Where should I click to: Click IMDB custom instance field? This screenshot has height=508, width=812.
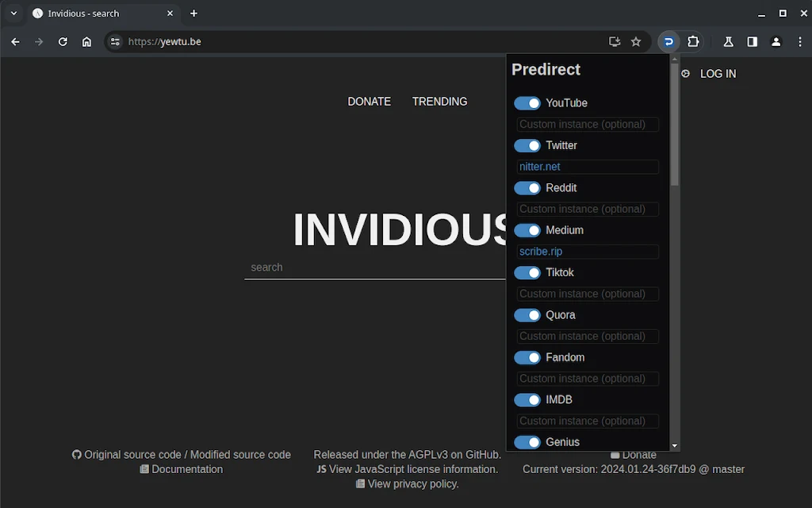pos(588,421)
